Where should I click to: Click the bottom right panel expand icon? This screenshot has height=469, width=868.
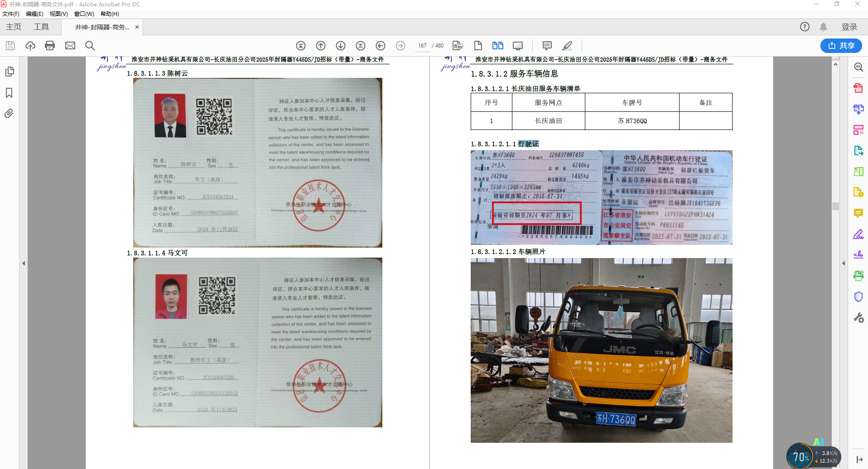859,459
